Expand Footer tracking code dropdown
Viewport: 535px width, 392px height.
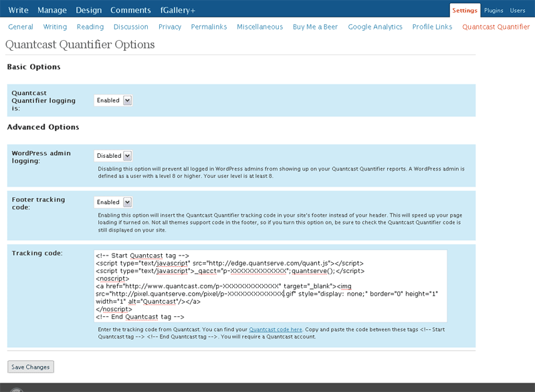pyautogui.click(x=113, y=202)
